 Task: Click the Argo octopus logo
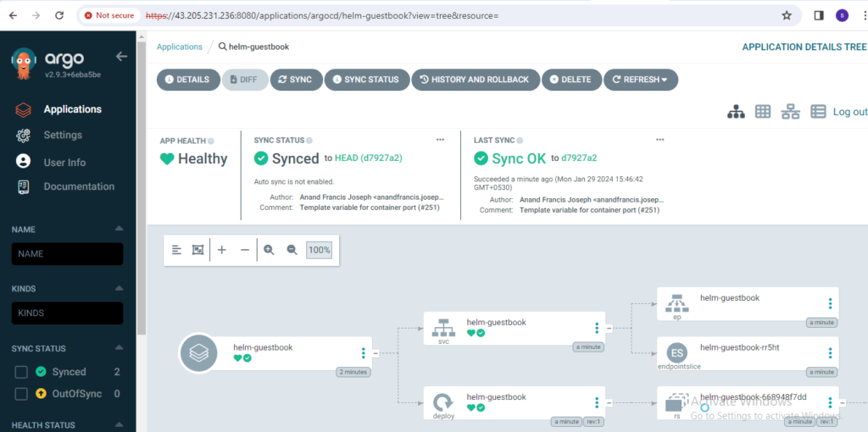tap(24, 64)
